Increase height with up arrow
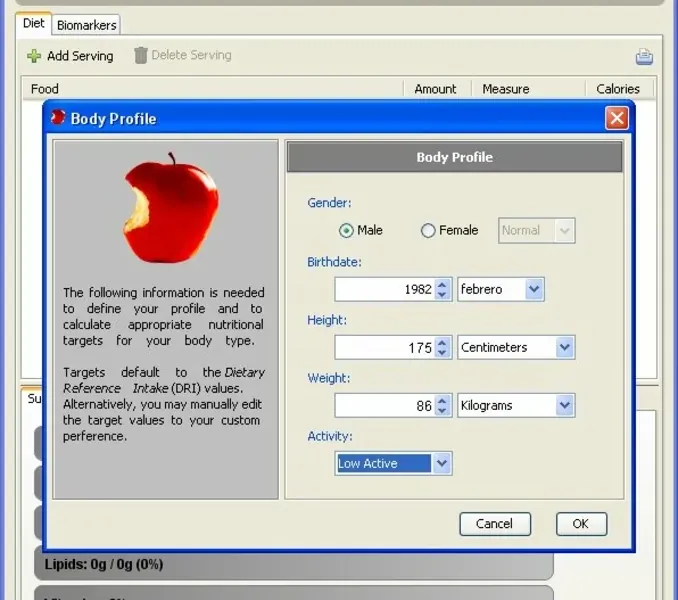This screenshot has width=678, height=600. click(442, 343)
